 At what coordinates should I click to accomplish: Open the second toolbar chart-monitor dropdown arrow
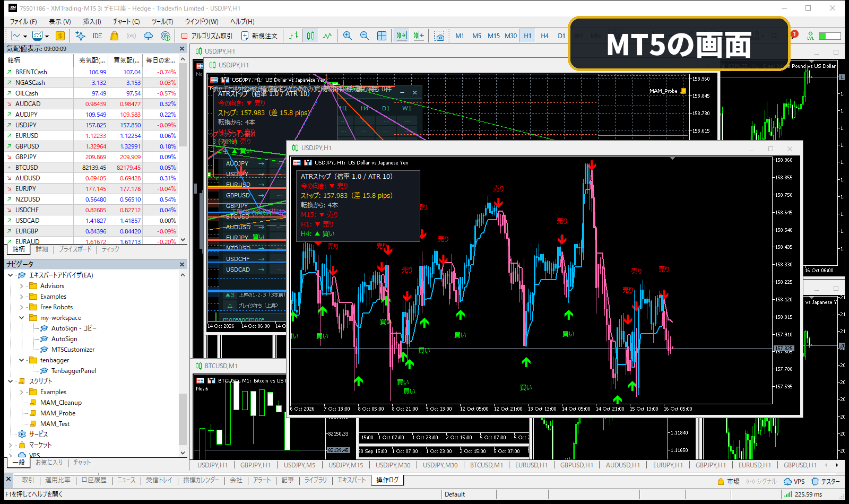[47, 37]
